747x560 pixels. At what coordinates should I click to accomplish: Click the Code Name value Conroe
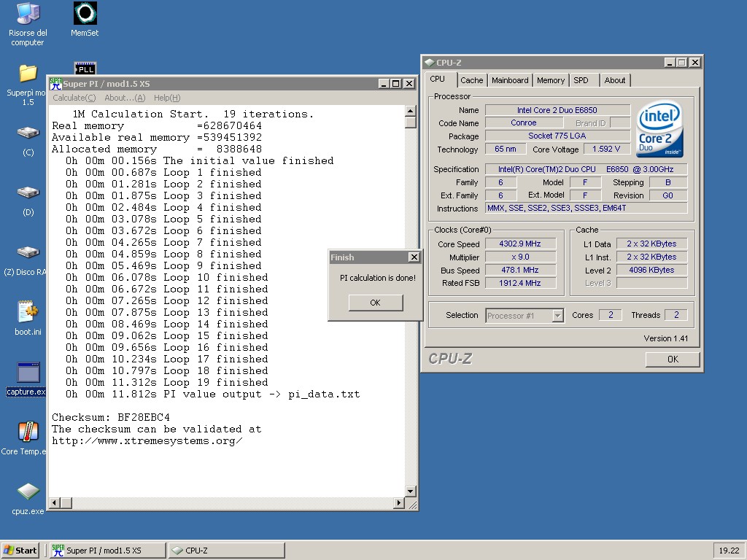point(524,122)
